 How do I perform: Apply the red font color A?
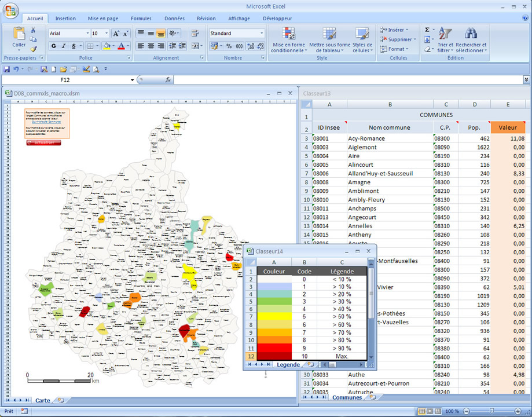(x=121, y=46)
